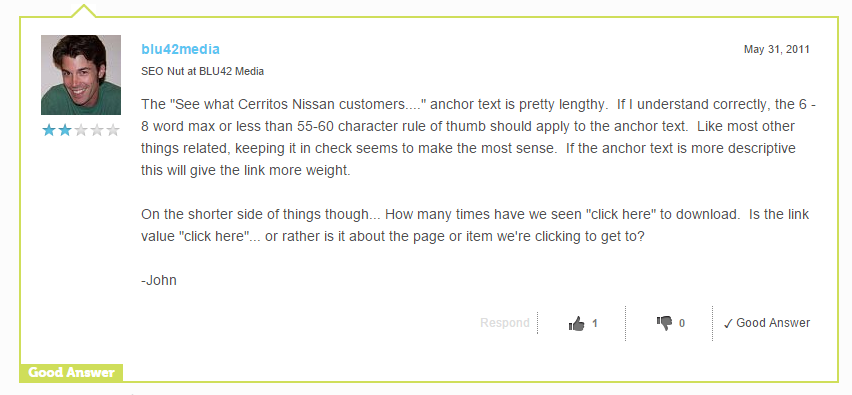852x395 pixels.
Task: Click the thumbs down count of 0
Action: click(x=682, y=323)
